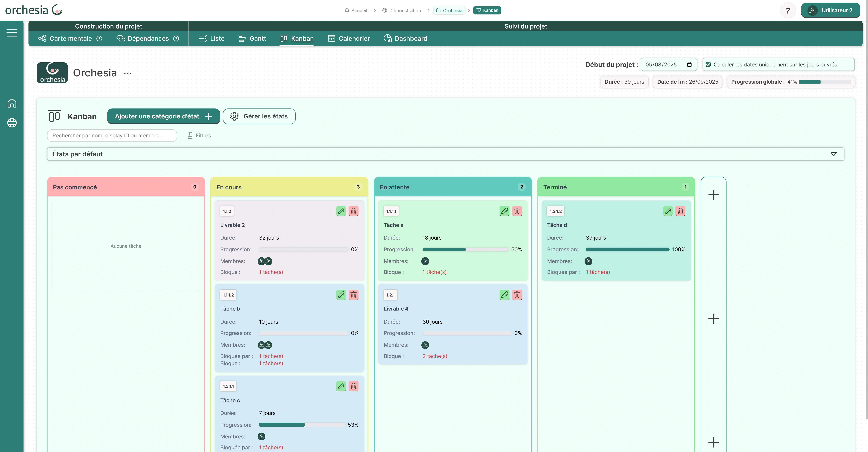Delete the Tâche a card

(x=517, y=211)
